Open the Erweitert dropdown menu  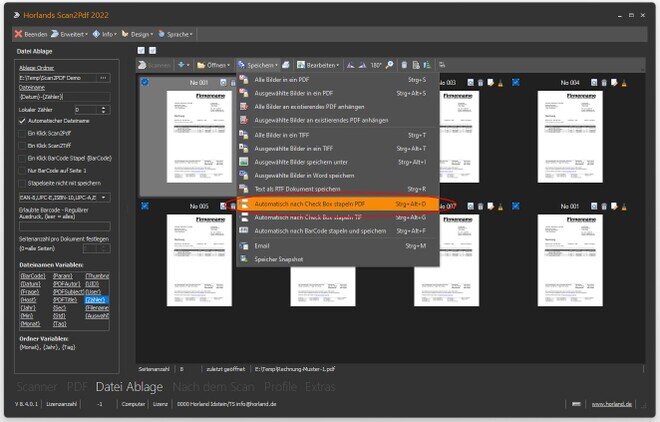pyautogui.click(x=69, y=34)
